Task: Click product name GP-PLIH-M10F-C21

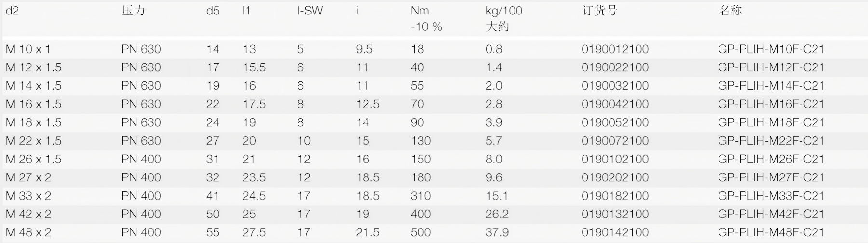Action: [771, 49]
